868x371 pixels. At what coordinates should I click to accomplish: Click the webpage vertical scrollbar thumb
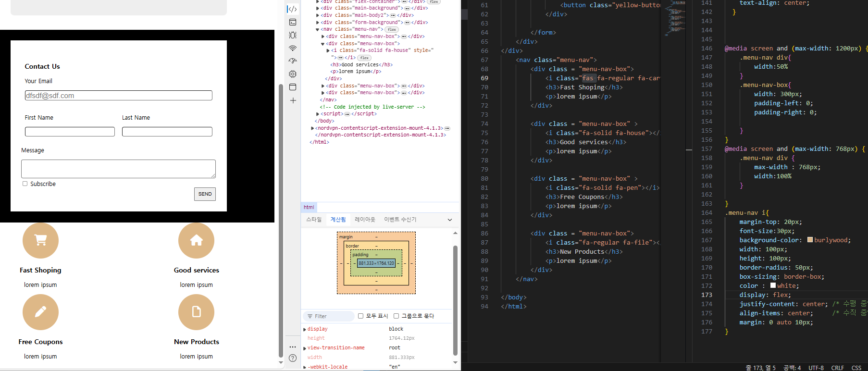(x=281, y=221)
